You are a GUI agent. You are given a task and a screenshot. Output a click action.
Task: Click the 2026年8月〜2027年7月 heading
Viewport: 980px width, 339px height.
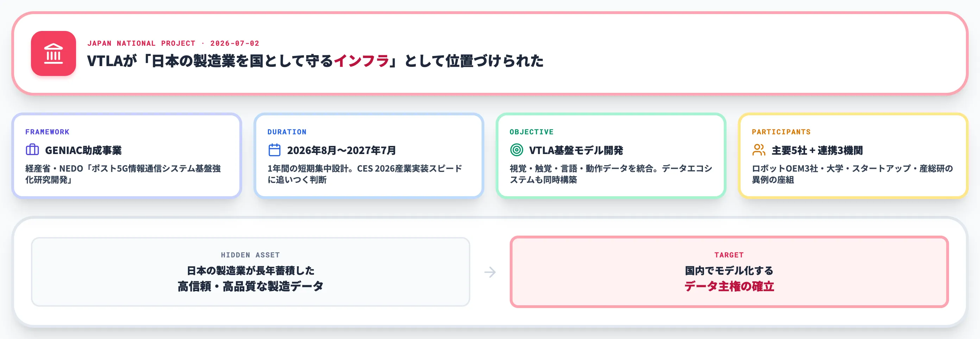341,150
